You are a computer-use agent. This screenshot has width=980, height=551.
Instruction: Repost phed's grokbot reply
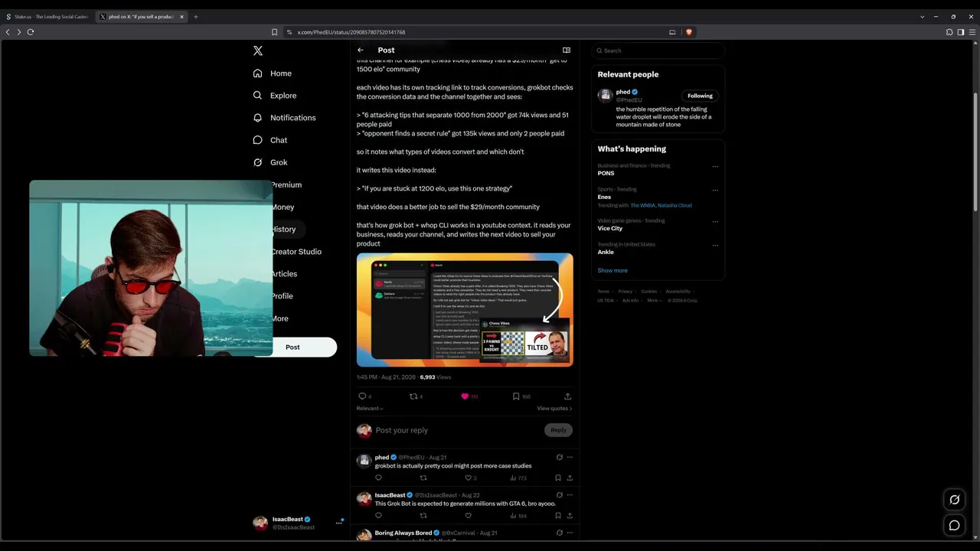(x=423, y=478)
